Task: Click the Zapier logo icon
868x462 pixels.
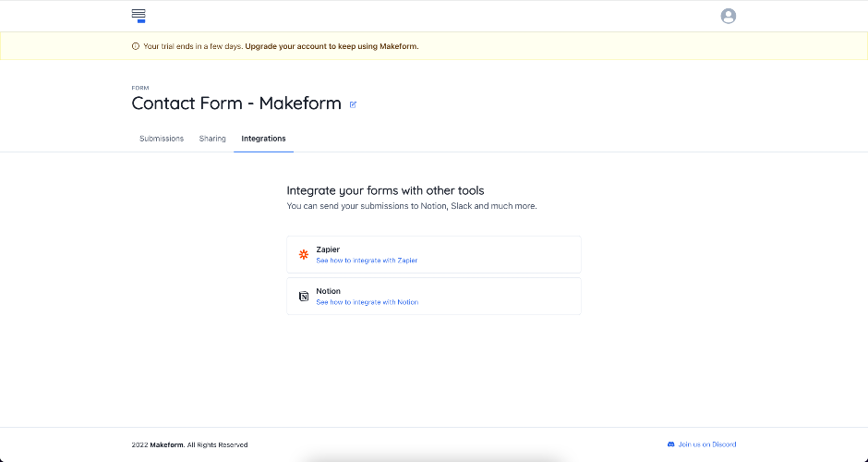Action: pyautogui.click(x=304, y=255)
